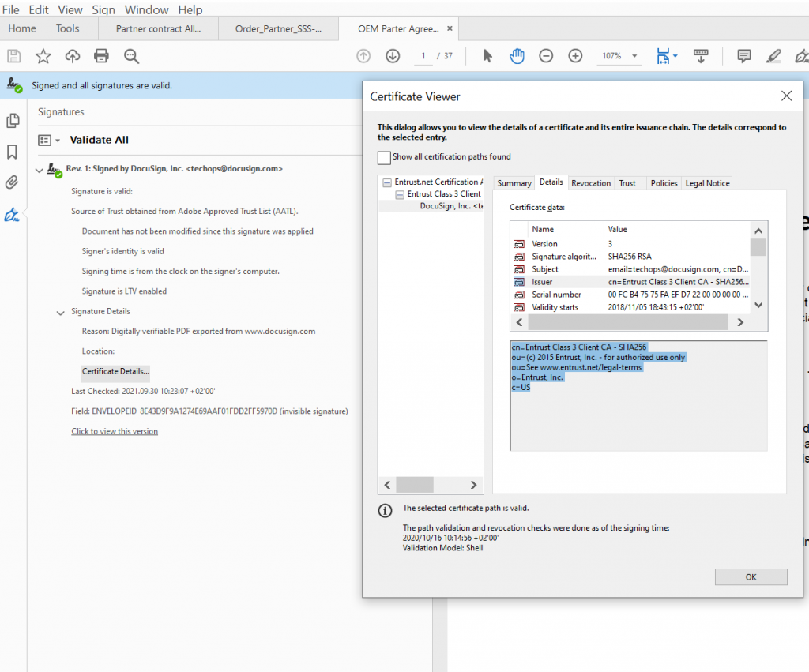Collapse the Signature Details section

click(x=60, y=313)
